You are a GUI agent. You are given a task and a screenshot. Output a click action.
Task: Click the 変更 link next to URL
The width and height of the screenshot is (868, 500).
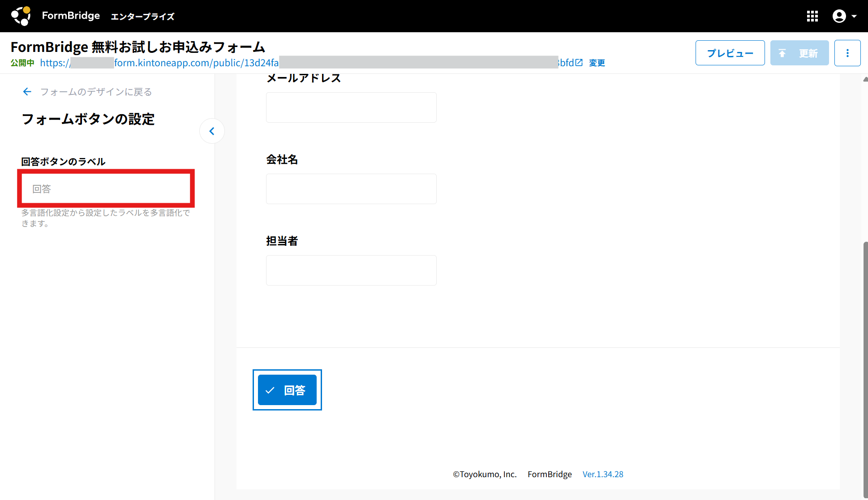[x=597, y=63]
